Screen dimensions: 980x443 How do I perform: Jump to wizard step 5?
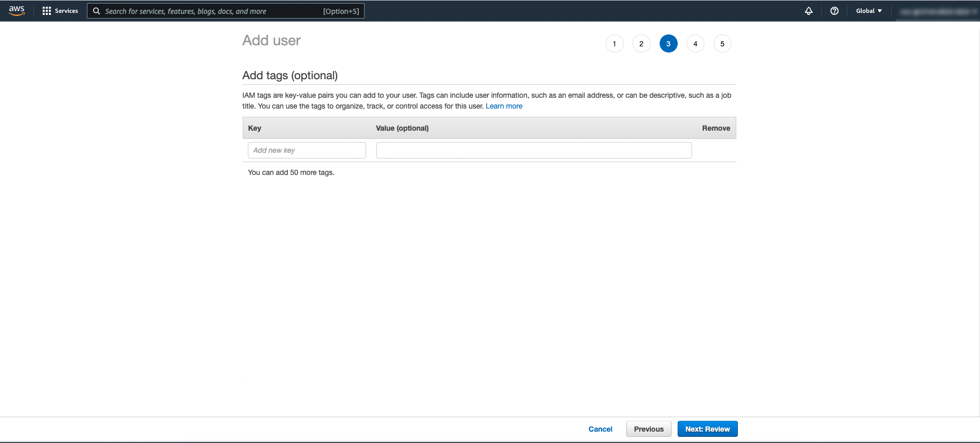coord(722,44)
